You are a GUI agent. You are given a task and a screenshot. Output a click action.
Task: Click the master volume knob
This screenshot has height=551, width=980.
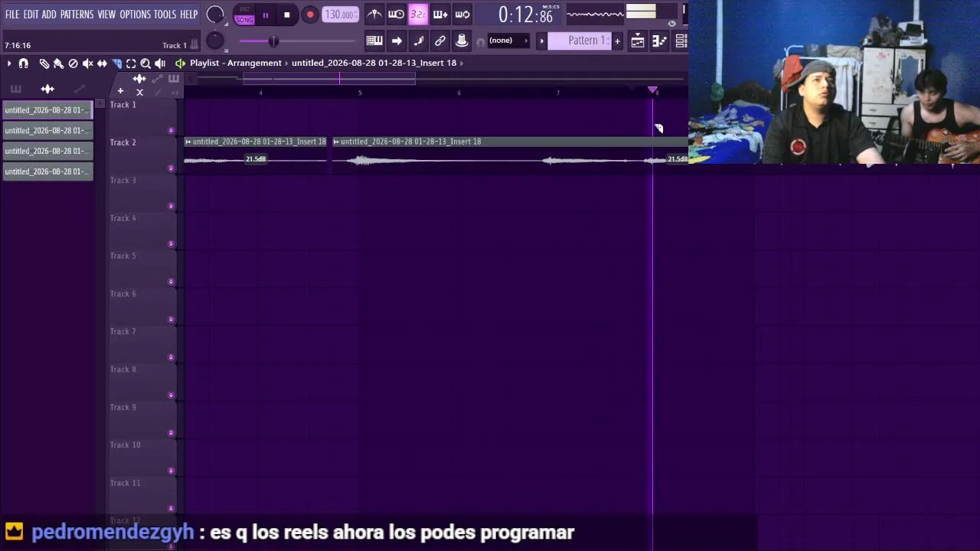click(x=215, y=15)
